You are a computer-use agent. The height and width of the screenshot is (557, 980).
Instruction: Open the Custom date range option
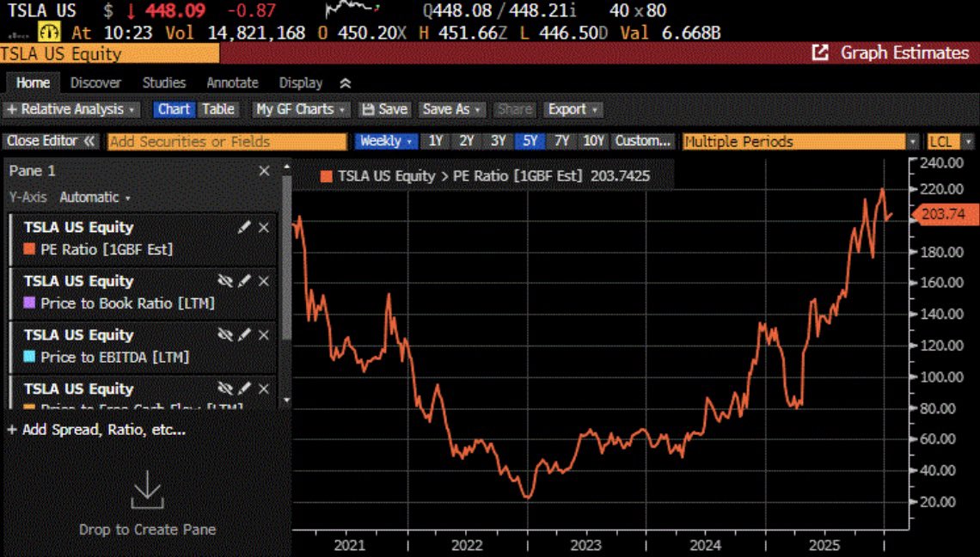pyautogui.click(x=643, y=141)
